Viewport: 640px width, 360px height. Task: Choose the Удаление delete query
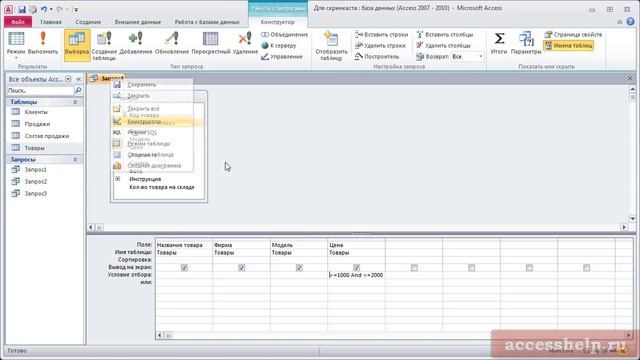pos(245,43)
